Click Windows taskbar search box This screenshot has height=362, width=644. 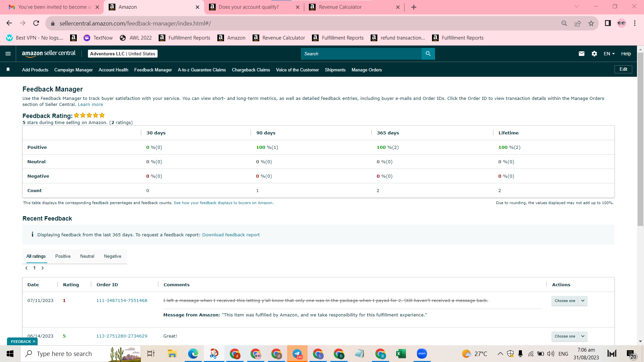point(80,354)
